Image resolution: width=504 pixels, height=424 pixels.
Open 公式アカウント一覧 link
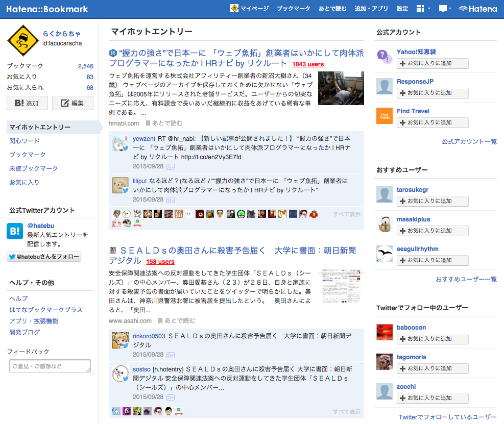(x=469, y=142)
